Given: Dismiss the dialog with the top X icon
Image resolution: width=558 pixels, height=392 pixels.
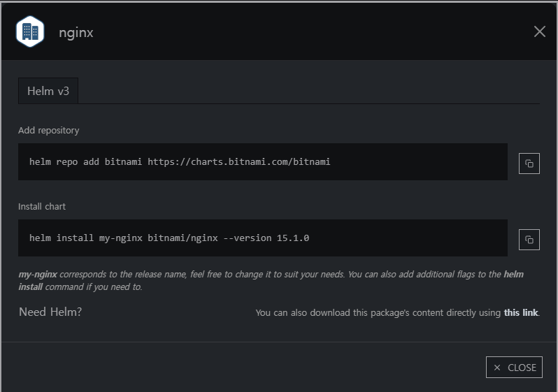Looking at the screenshot, I should pos(540,31).
